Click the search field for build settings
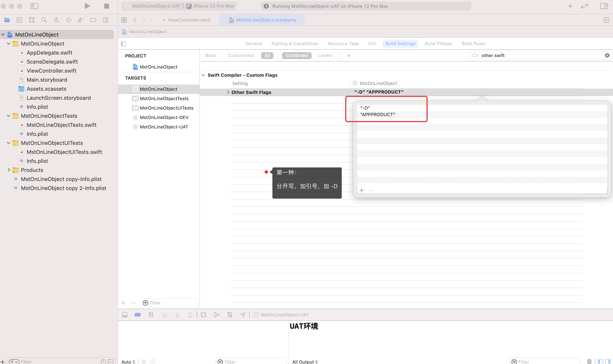The width and height of the screenshot is (613, 364). 540,55
